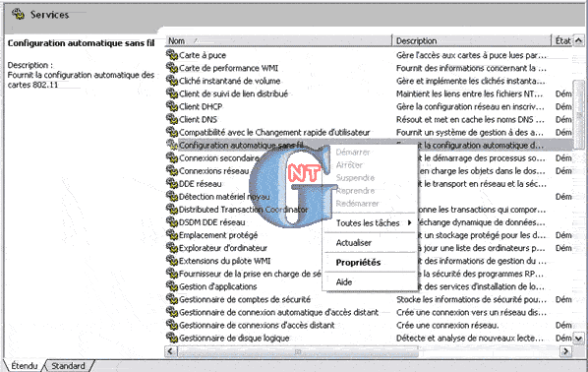The height and width of the screenshot is (372, 588).
Task: Select the 'Gestion d'applications' service name
Action: coord(218,286)
